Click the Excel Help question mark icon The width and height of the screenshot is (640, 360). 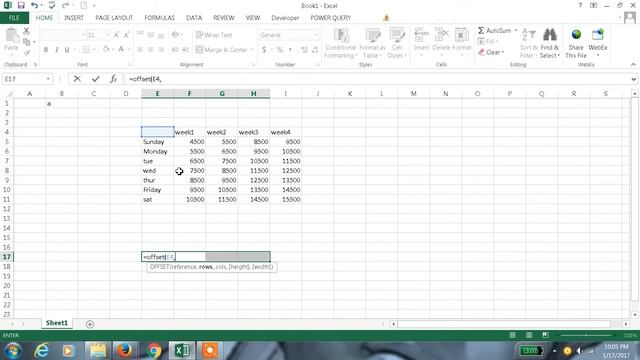tap(580, 5)
